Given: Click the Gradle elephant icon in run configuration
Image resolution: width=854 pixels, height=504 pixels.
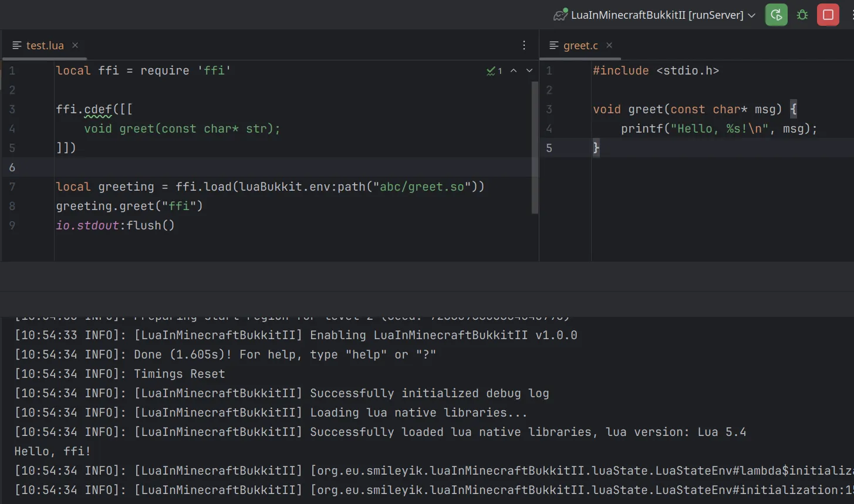Looking at the screenshot, I should 561,15.
